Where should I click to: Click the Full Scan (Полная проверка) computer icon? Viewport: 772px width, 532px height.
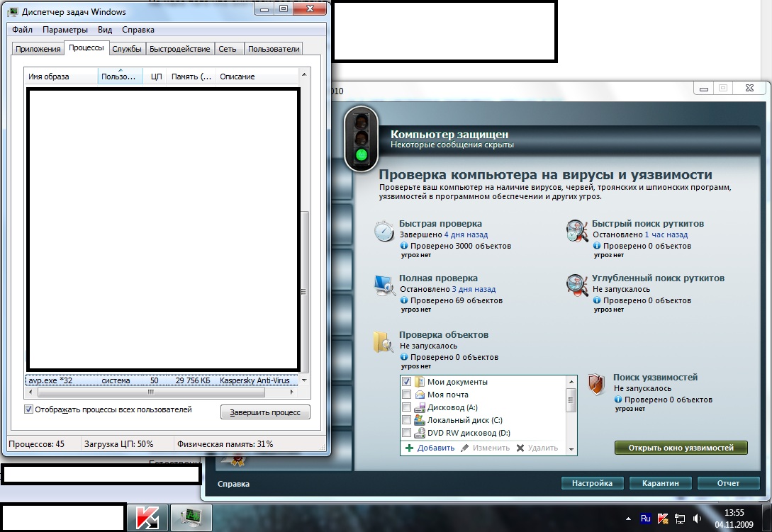384,285
